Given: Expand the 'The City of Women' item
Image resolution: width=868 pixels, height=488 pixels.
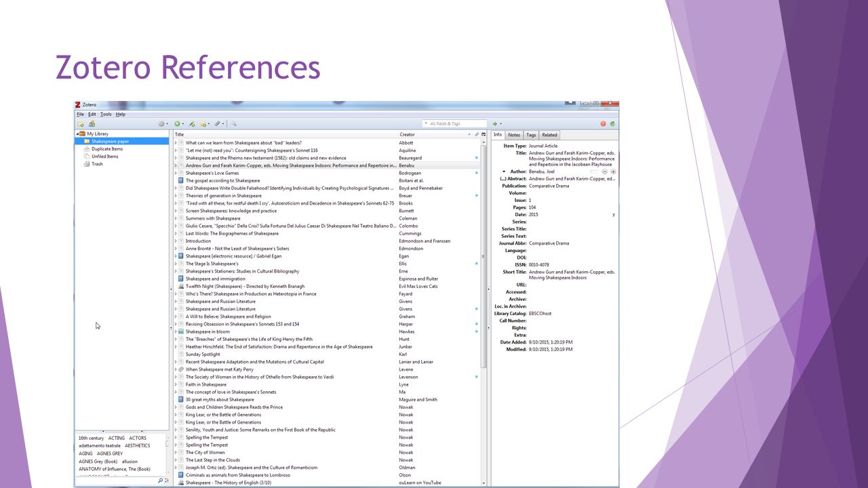Looking at the screenshot, I should 176,453.
